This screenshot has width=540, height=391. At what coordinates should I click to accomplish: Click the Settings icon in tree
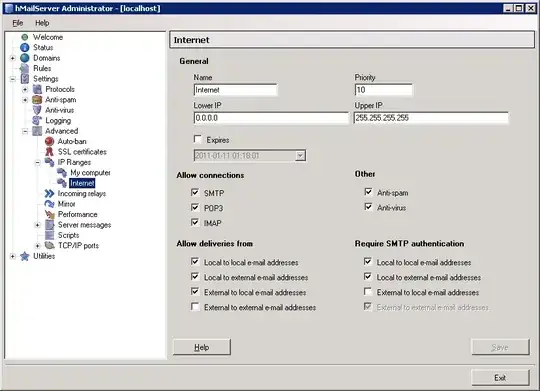24,79
